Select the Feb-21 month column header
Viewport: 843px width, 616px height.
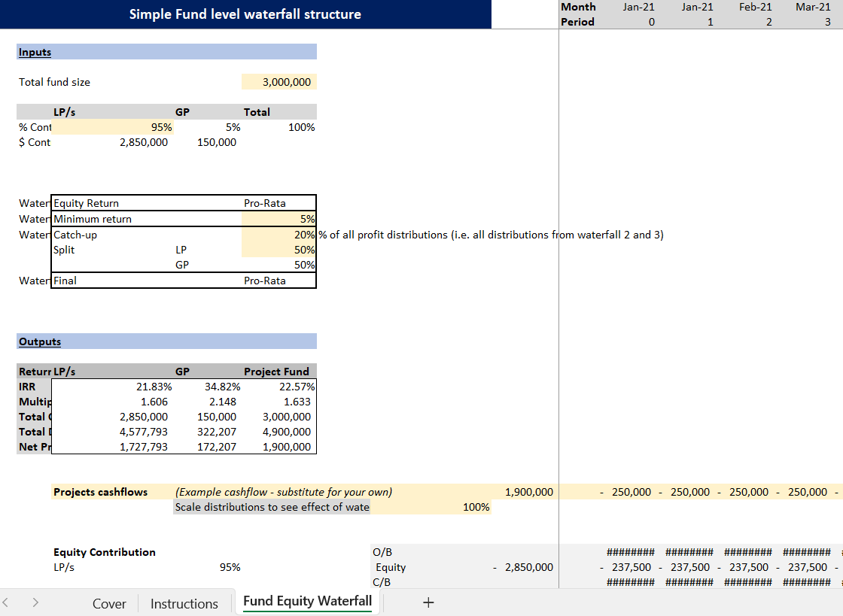(x=756, y=7)
